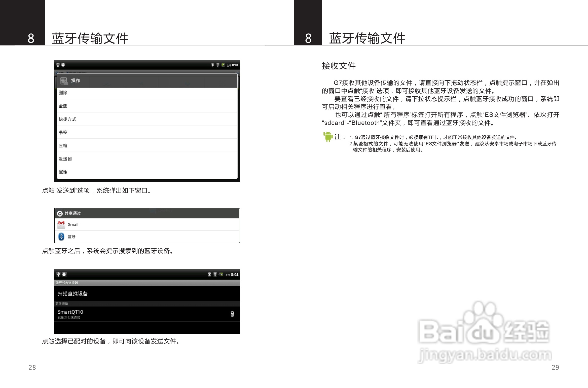Click 书签 in the operations list
The image size is (588, 388).
click(63, 132)
